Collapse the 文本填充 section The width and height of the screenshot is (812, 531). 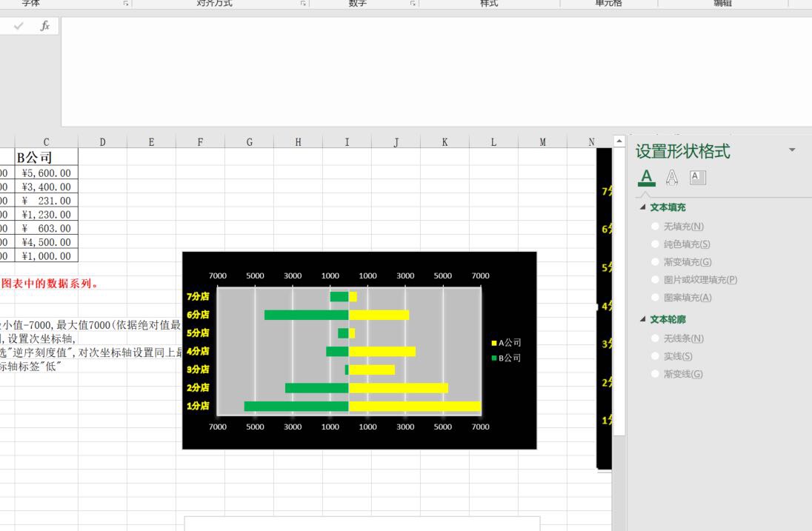[x=642, y=207]
